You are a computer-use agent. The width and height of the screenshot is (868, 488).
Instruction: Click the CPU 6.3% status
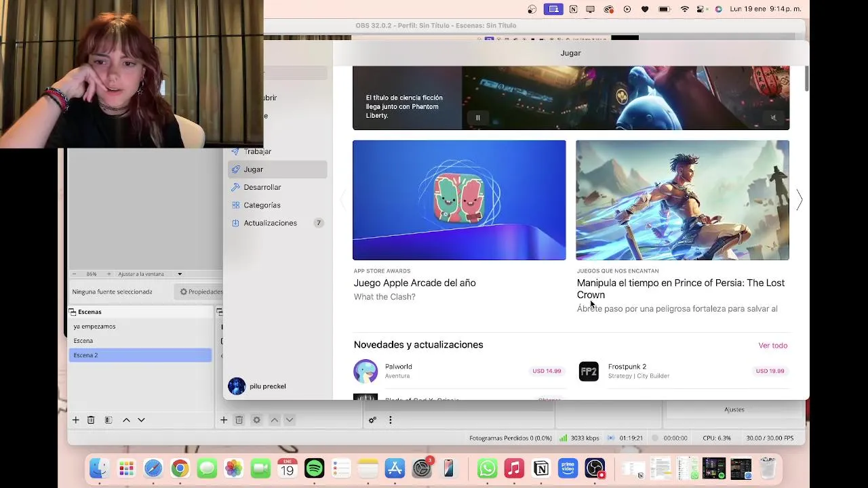point(717,439)
